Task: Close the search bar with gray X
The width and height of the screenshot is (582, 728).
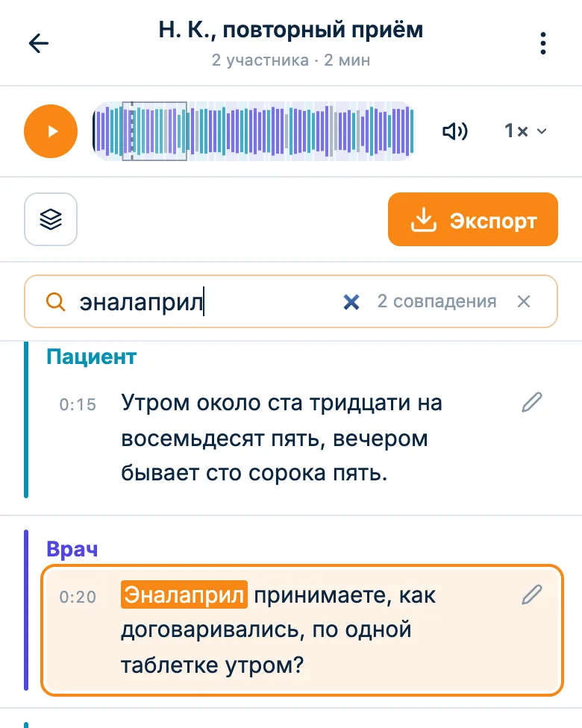Action: tap(524, 302)
